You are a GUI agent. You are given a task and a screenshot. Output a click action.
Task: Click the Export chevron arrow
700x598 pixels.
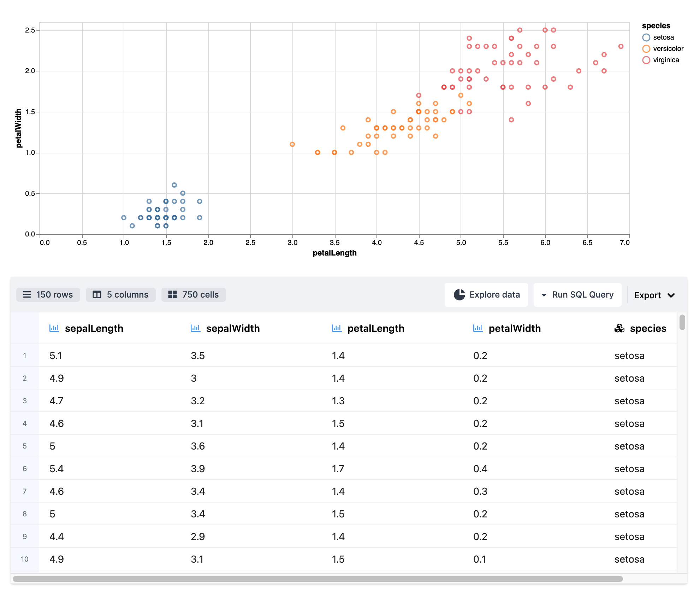[x=671, y=295]
